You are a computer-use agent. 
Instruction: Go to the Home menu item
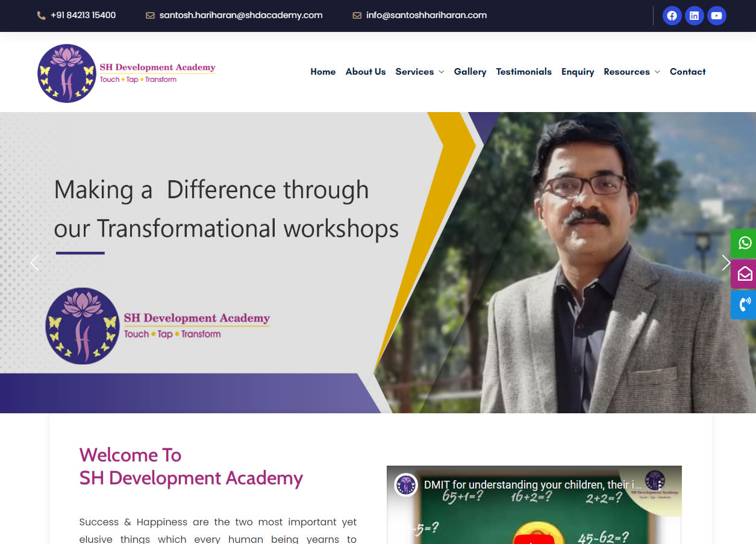(x=323, y=72)
